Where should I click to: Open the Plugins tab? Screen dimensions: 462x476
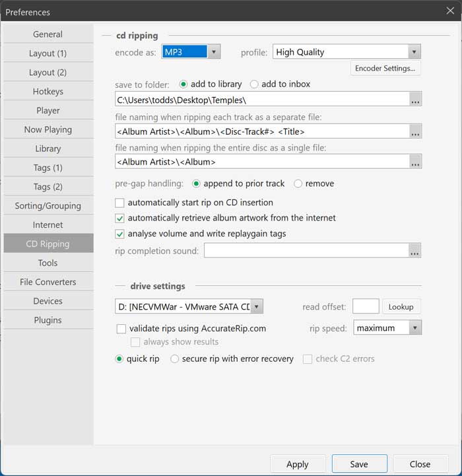coord(48,320)
